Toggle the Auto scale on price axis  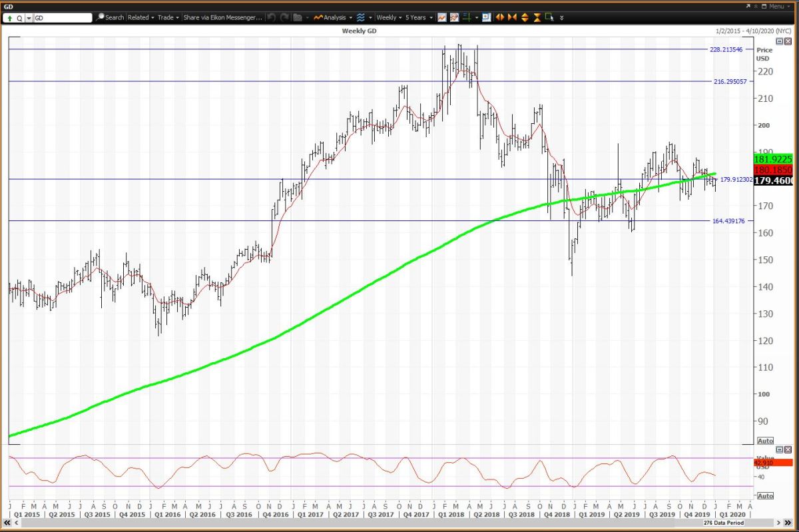765,441
